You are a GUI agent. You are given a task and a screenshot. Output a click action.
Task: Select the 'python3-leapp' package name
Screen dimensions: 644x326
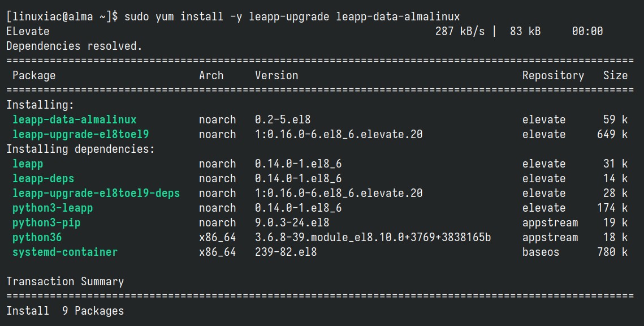53,208
